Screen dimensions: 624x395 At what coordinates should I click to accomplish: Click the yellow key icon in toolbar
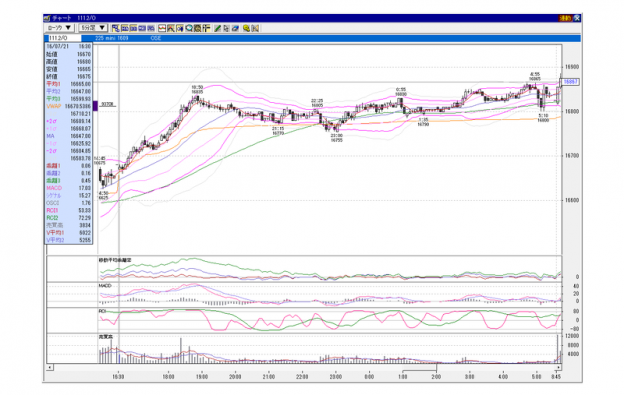(x=246, y=28)
